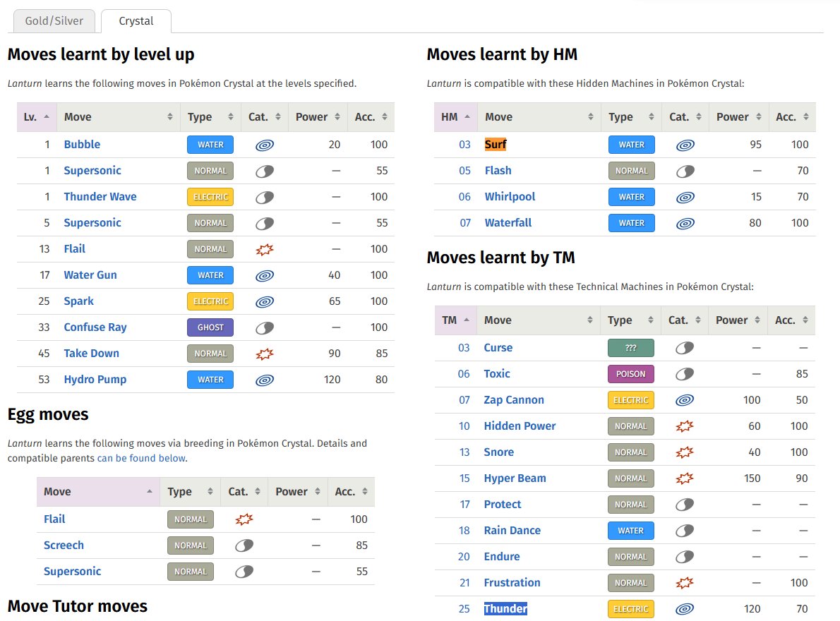The height and width of the screenshot is (621, 840).
Task: Open the Bubble move link
Action: coord(82,145)
